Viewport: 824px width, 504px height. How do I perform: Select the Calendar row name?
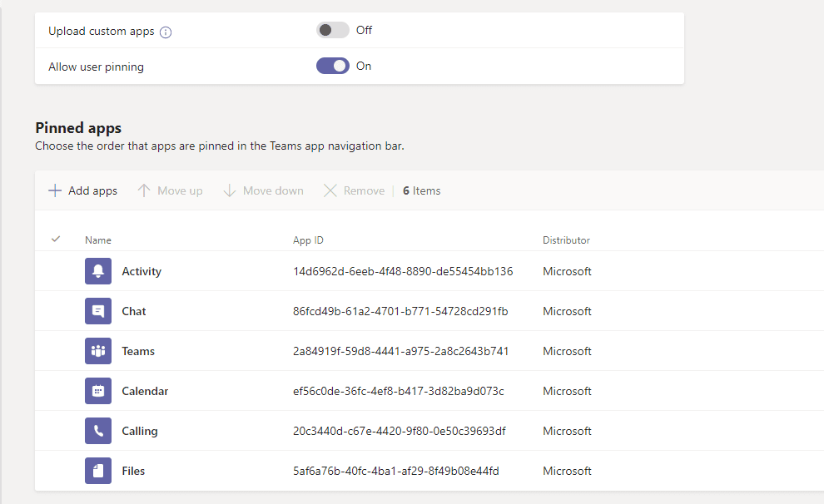click(145, 391)
